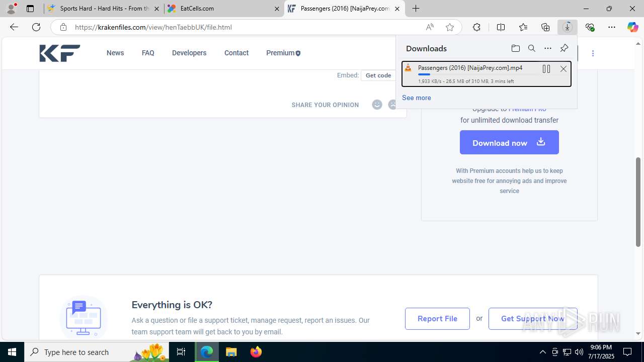Open the FAQ page
The width and height of the screenshot is (644, 362).
click(148, 53)
